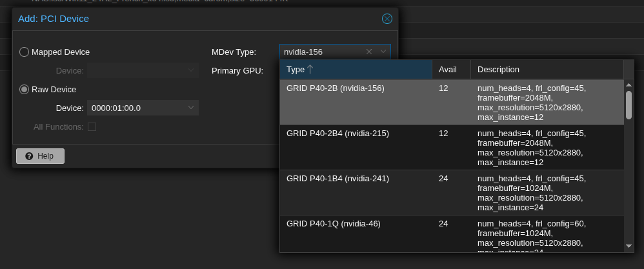Select GRID P40-1Q (nvidia-46) row
The height and width of the screenshot is (269, 644).
452,234
